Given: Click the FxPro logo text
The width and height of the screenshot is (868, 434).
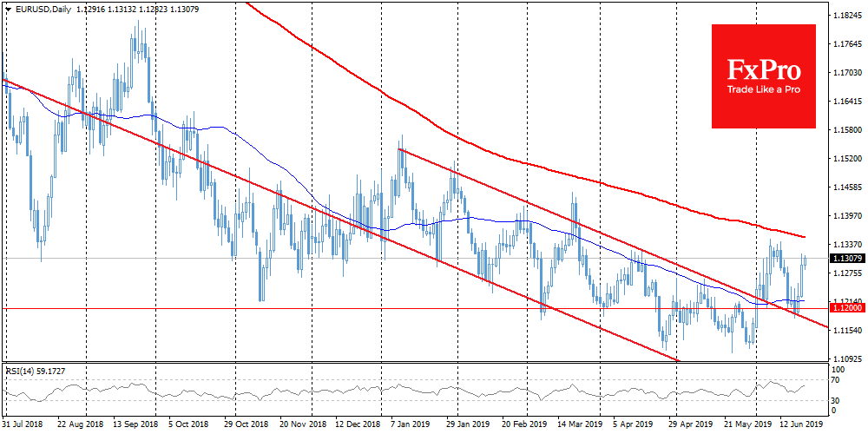Looking at the screenshot, I should click(764, 69).
